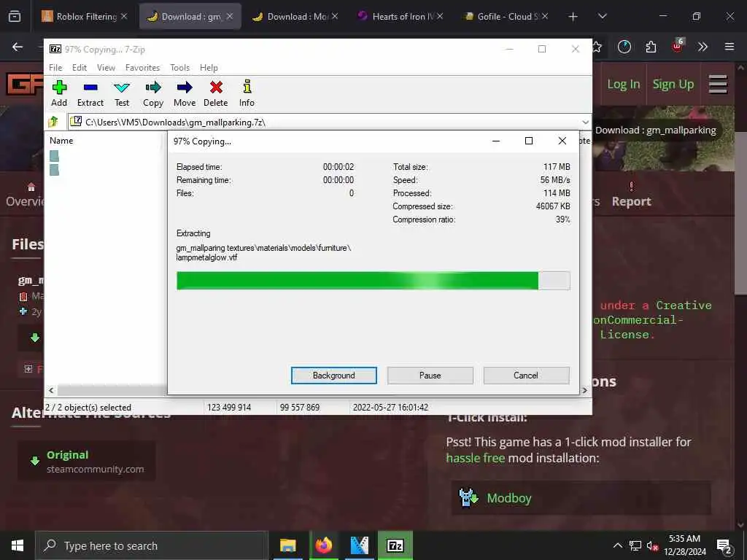Close the Download : gm browser tab
747x560 pixels.
230,16
